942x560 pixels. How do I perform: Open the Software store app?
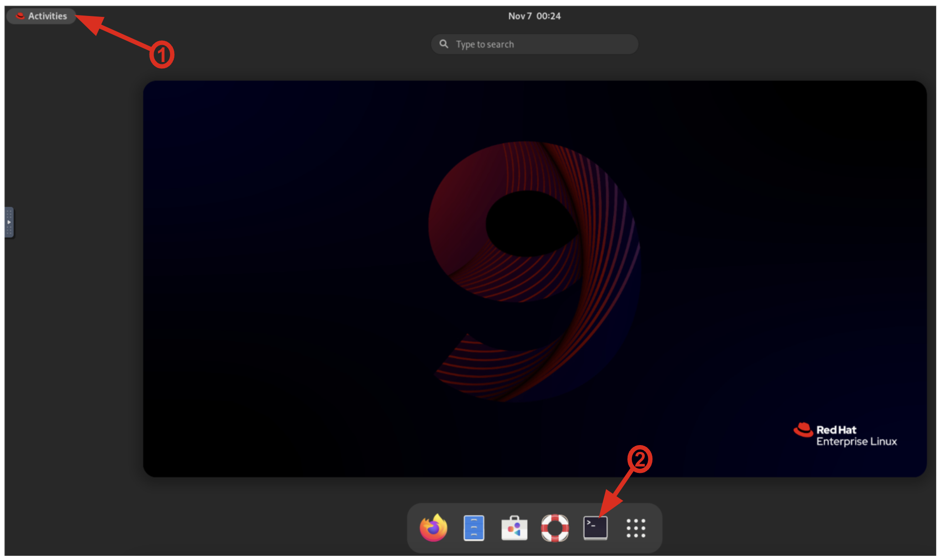[514, 528]
